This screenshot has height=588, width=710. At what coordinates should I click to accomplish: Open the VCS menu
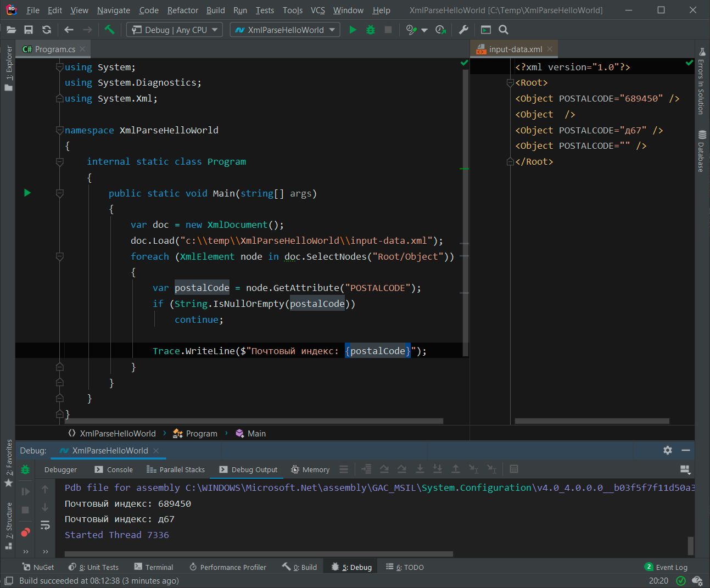(317, 10)
